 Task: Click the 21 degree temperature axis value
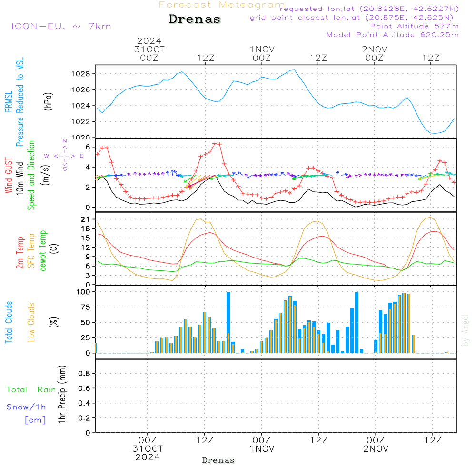coord(85,219)
